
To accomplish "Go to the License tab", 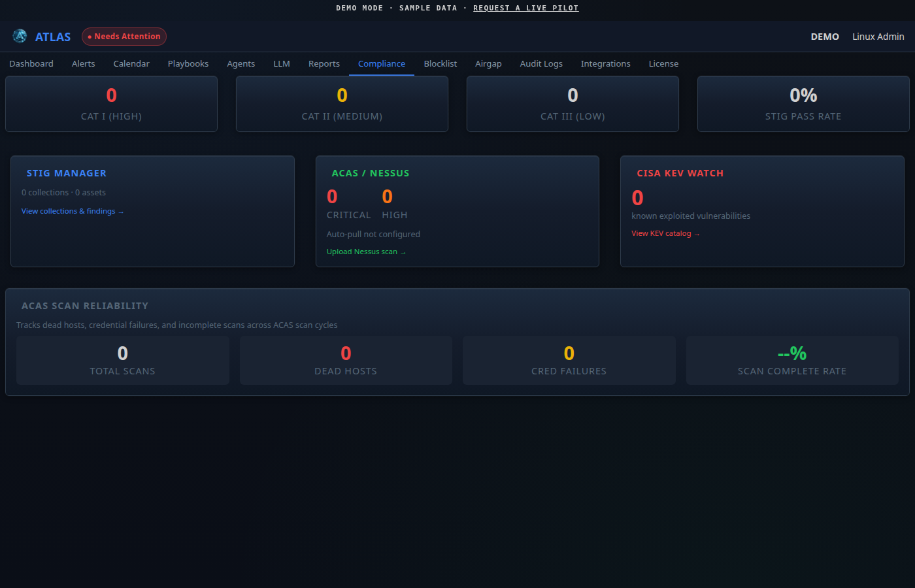I will (663, 63).
